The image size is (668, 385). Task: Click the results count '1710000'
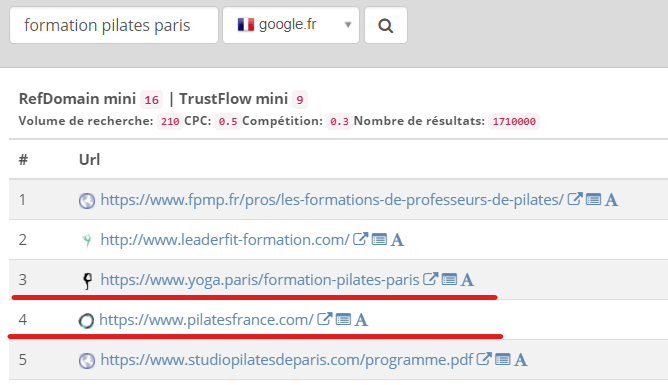514,121
